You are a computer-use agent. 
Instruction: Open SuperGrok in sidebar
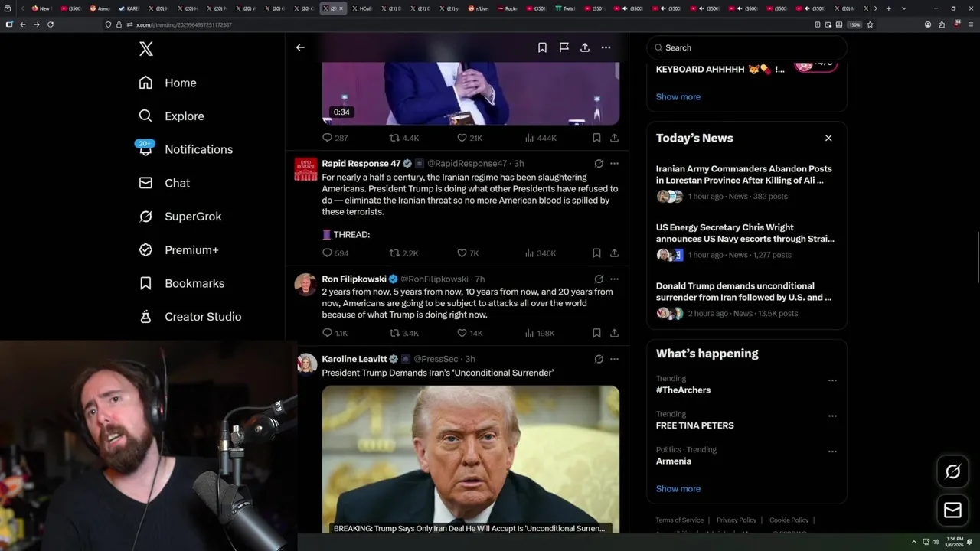tap(180, 217)
